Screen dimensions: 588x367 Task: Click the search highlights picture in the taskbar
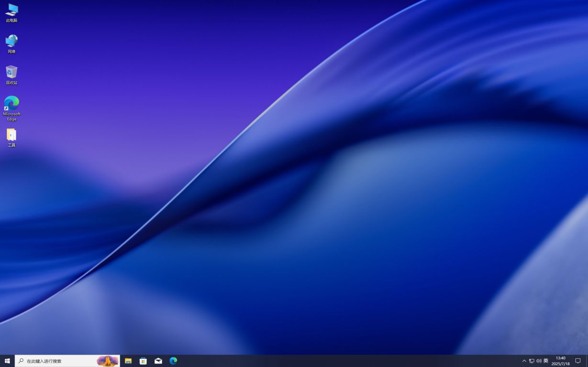107,361
